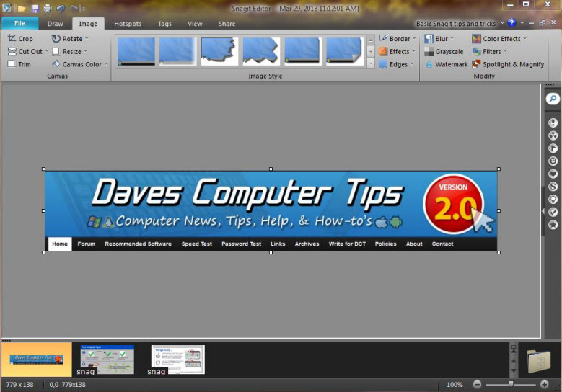Open the View tab
The image size is (562, 392).
195,24
